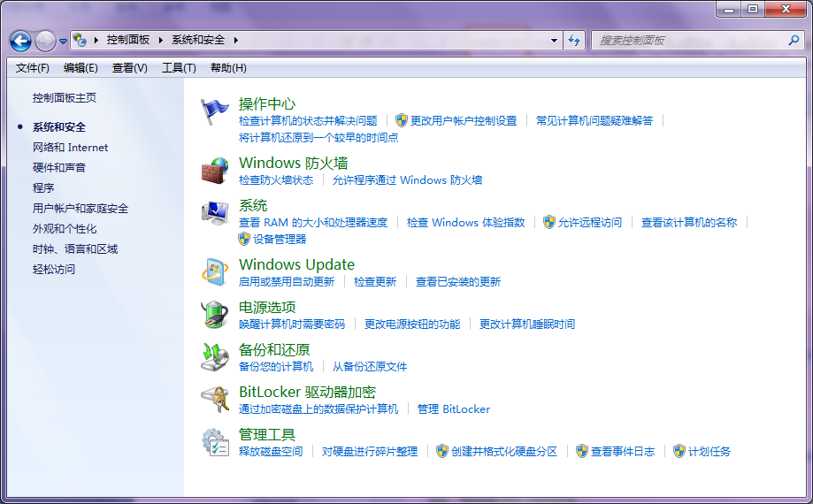Expand the address bar history dropdown
Image resolution: width=813 pixels, height=504 pixels.
[554, 40]
